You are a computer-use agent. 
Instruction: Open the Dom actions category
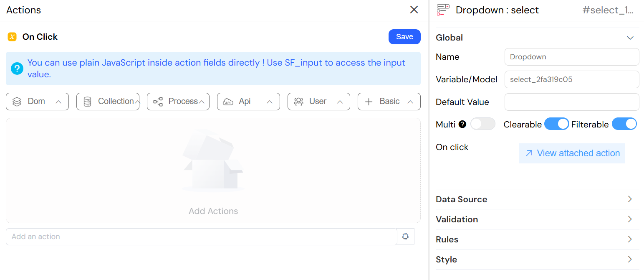[x=37, y=102]
